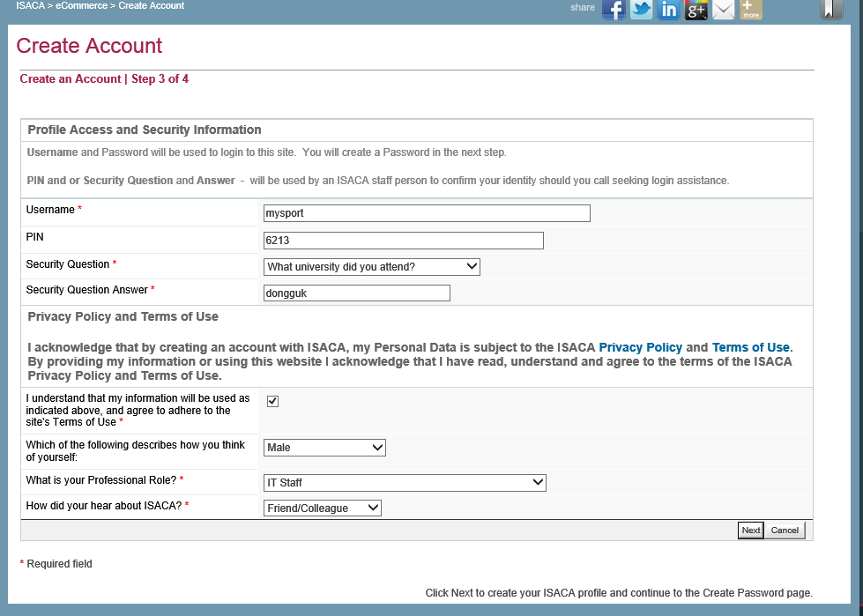Go to the eCommerce breadcrumb

click(x=81, y=5)
